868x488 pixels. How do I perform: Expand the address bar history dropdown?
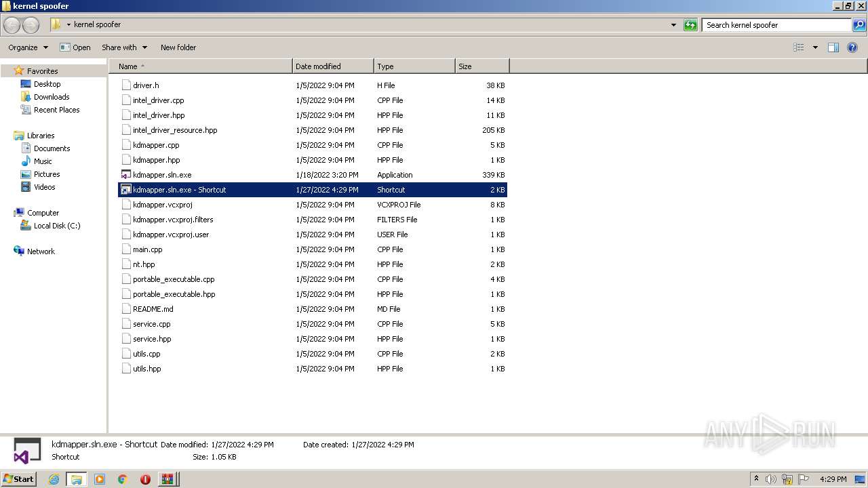coord(673,25)
